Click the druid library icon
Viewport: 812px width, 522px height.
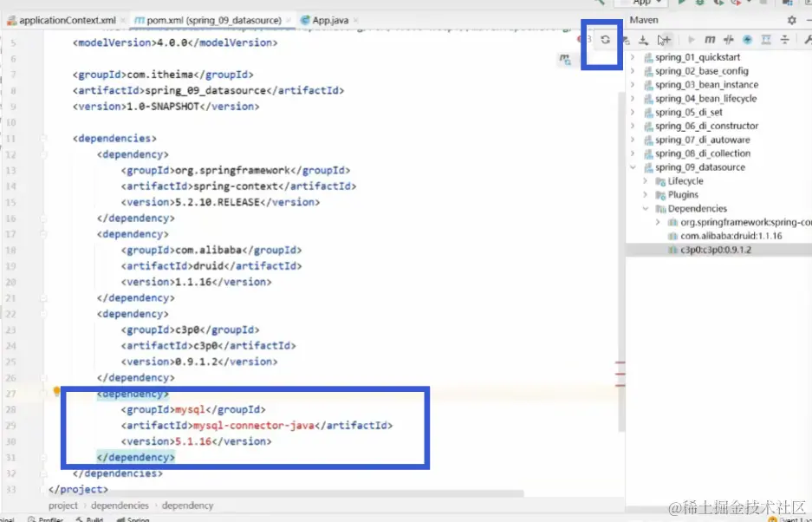672,237
